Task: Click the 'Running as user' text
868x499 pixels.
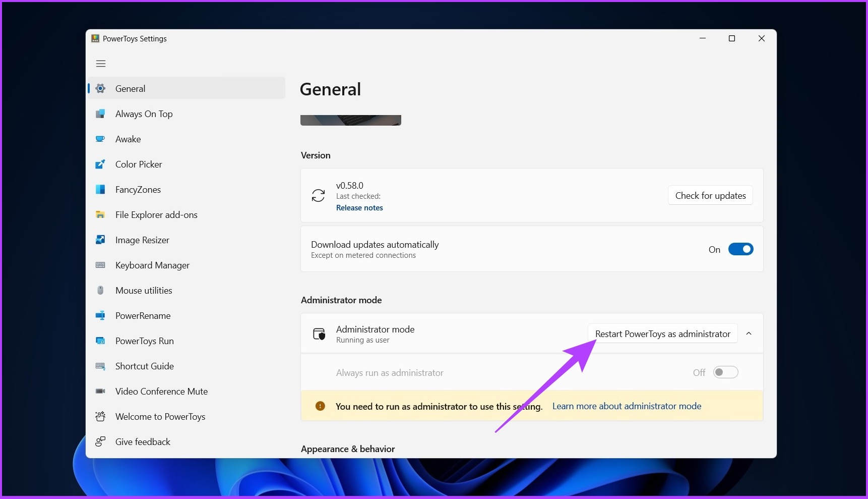Action: coord(363,340)
